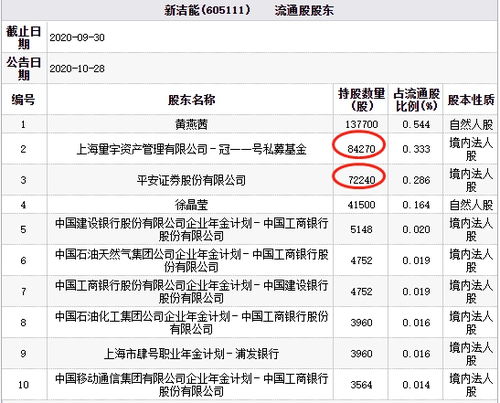Click the 0.019 ratio in row 7
The width and height of the screenshot is (500, 403).
[x=416, y=292]
